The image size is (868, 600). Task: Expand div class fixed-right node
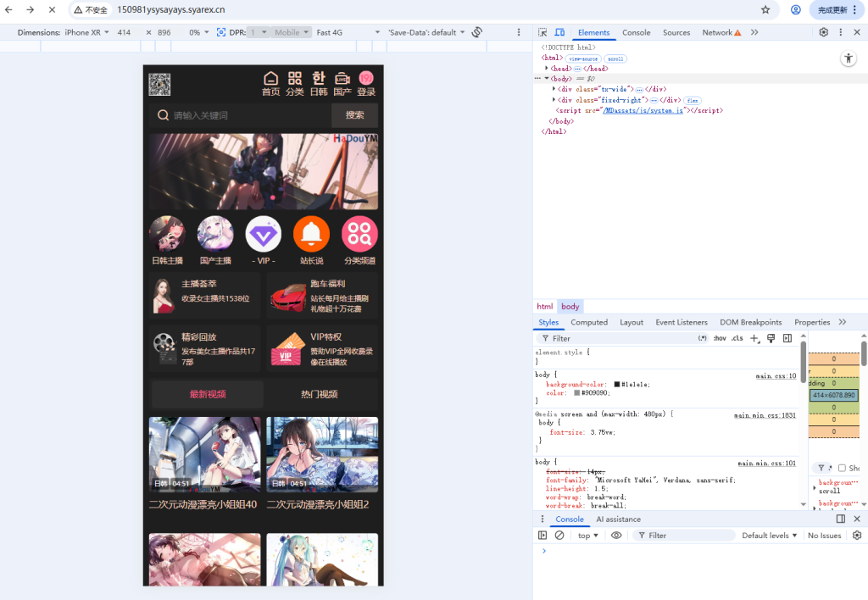coord(554,100)
